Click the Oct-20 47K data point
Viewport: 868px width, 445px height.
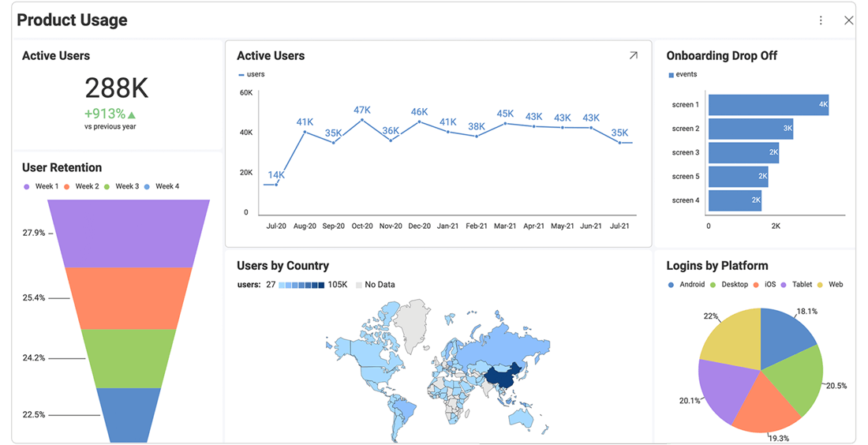(x=362, y=120)
